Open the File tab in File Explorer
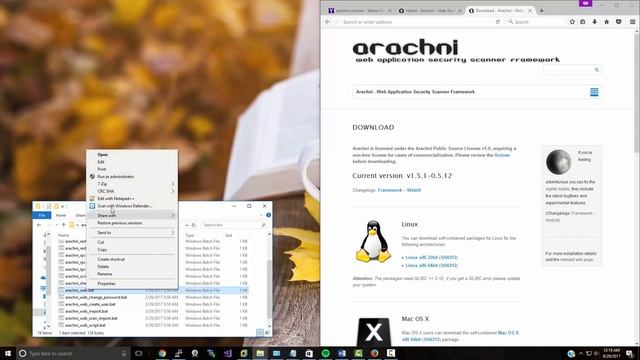This screenshot has height=360, width=640. [x=42, y=215]
